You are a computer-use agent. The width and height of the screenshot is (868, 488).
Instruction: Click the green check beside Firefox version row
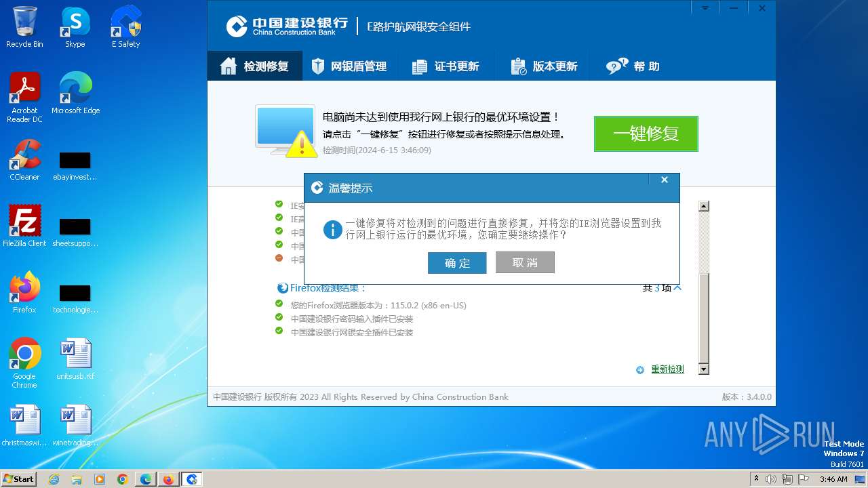coord(279,304)
